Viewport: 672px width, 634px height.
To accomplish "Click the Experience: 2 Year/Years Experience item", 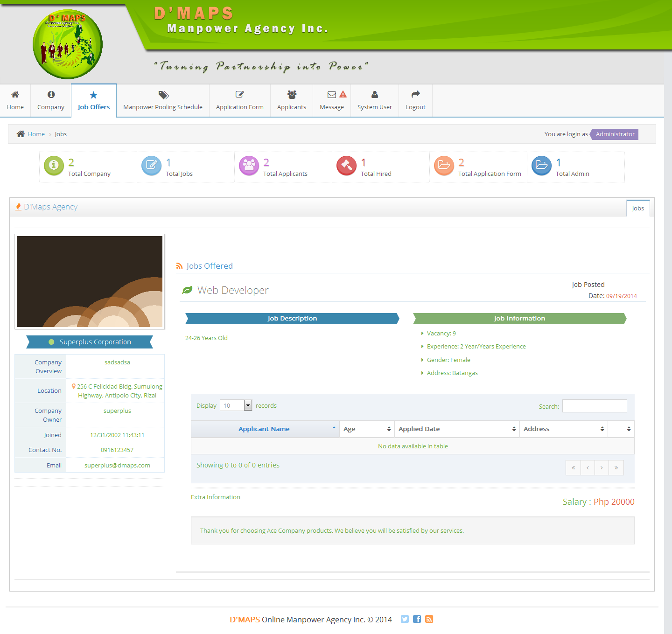I will [476, 347].
